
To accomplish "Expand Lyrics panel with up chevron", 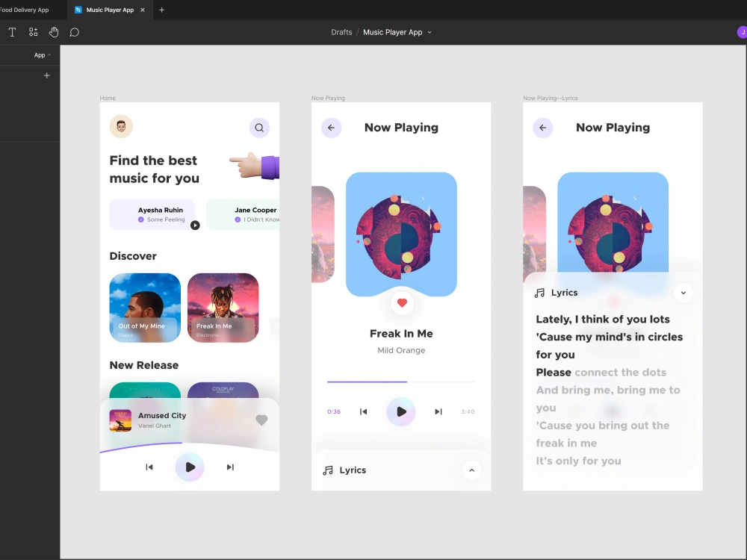I will point(471,470).
